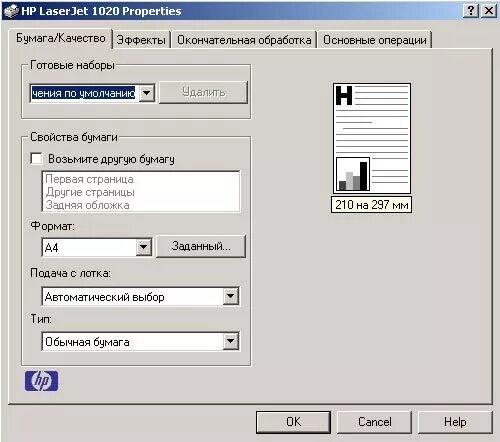Open the Основные операции tab
Image resolution: width=500 pixels, height=442 pixels.
pyautogui.click(x=375, y=40)
